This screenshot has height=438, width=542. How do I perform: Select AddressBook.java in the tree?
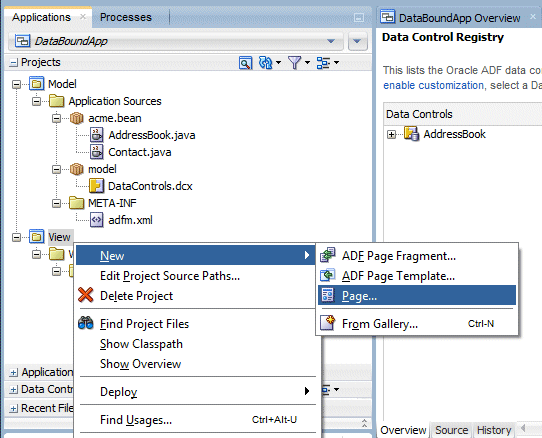[x=152, y=135]
